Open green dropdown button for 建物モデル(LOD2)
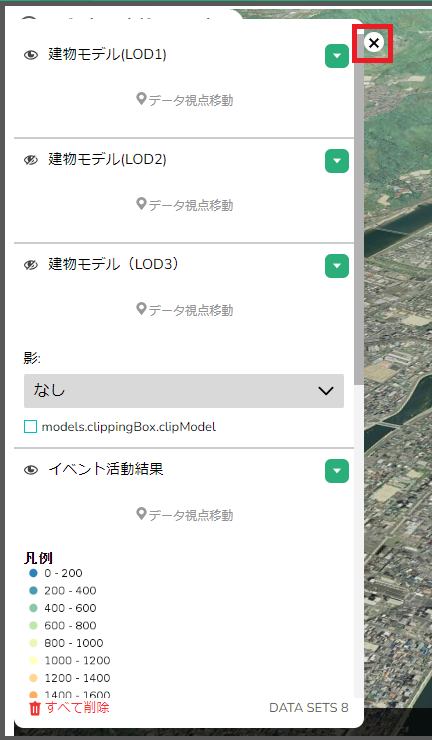432x740 pixels. point(337,161)
